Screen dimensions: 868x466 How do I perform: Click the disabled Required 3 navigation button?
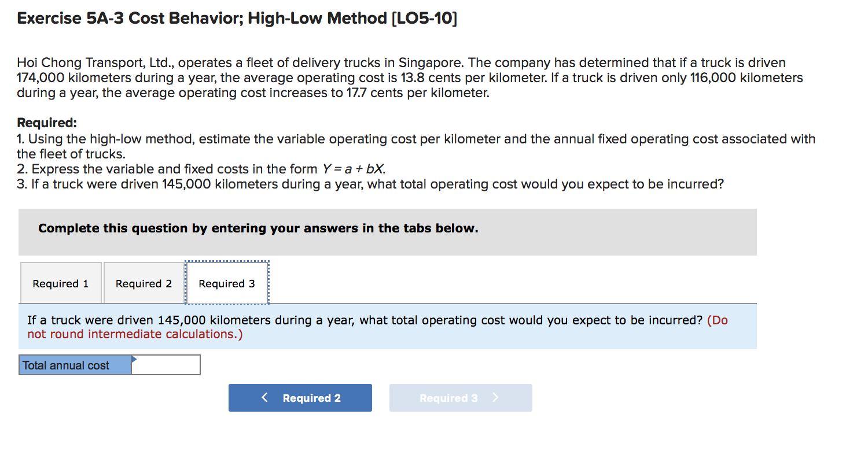pos(461,398)
